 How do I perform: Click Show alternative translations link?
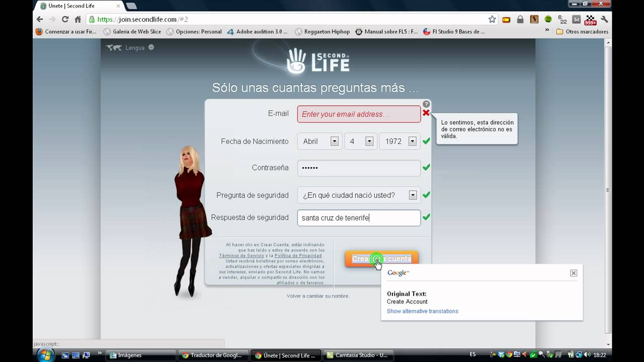422,311
